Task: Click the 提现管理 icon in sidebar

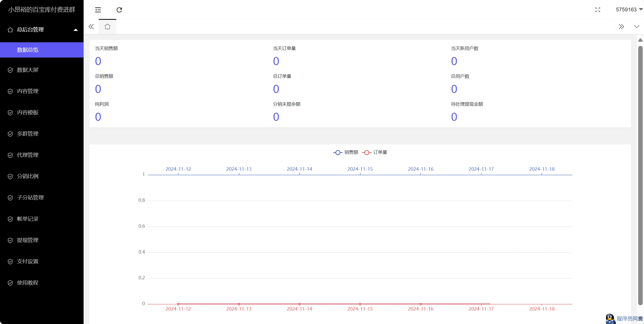Action: click(x=10, y=240)
